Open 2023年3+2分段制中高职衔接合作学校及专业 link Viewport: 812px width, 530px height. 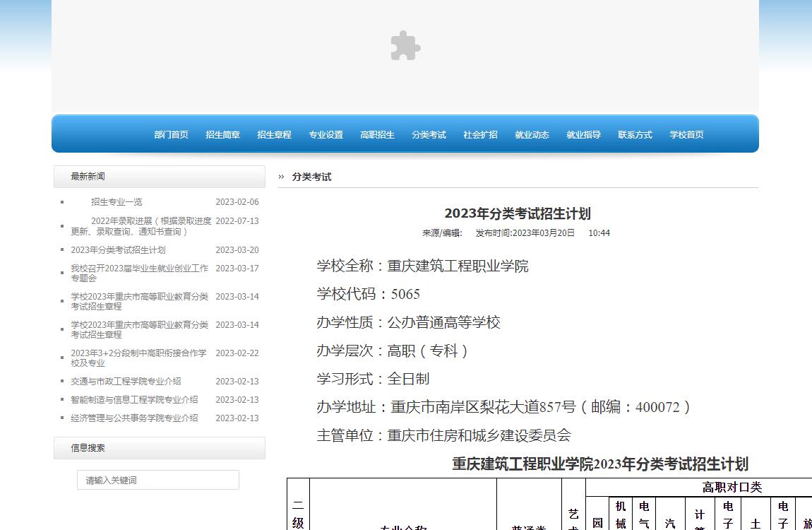click(x=139, y=358)
